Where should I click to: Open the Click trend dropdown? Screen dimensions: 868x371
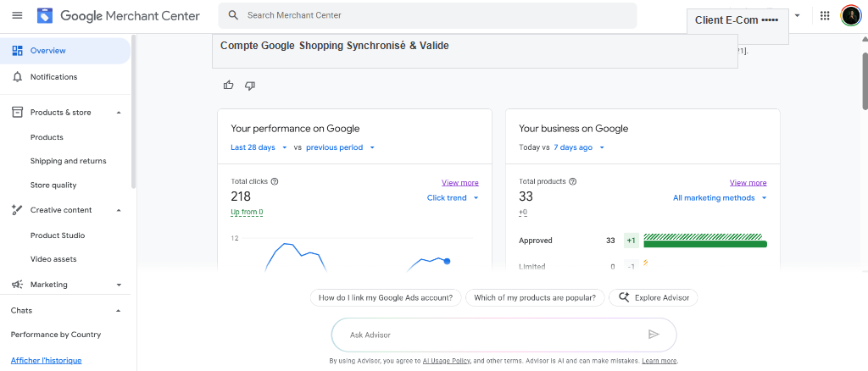[453, 198]
